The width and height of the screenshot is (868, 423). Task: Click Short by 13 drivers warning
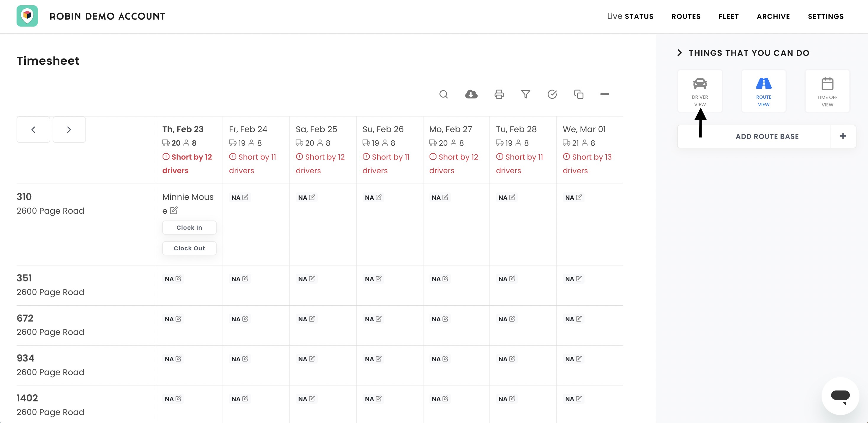click(x=587, y=163)
